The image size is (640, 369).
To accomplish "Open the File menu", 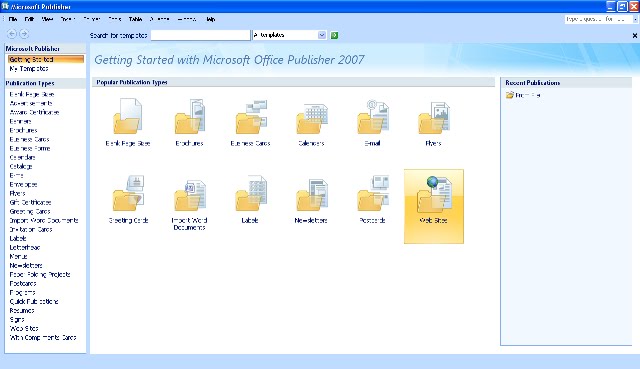I will click(13, 19).
